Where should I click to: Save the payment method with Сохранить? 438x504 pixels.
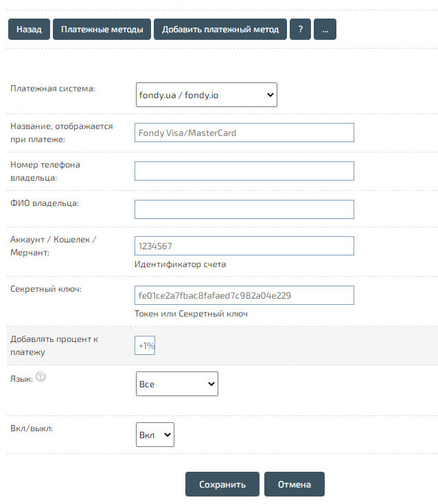(x=222, y=484)
